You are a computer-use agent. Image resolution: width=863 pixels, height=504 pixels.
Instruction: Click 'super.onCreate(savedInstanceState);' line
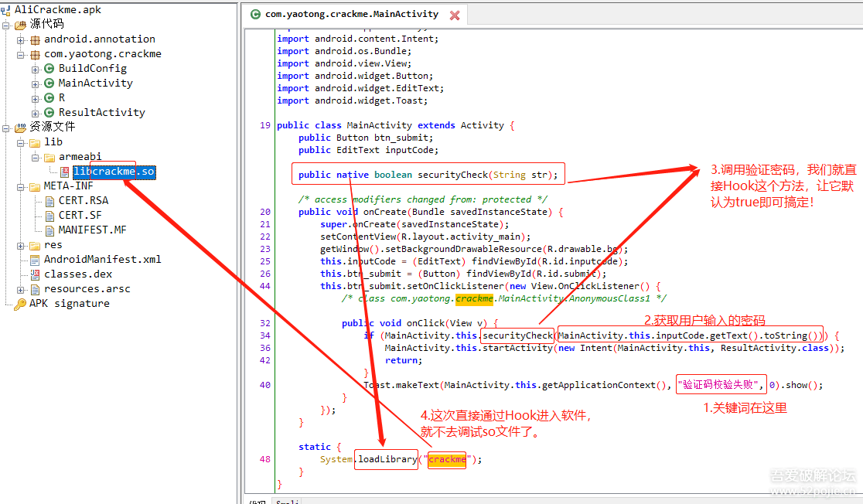point(414,224)
